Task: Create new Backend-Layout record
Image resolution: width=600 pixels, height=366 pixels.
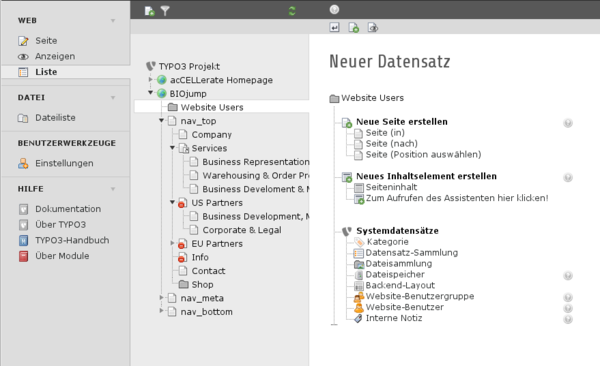Action: (400, 286)
